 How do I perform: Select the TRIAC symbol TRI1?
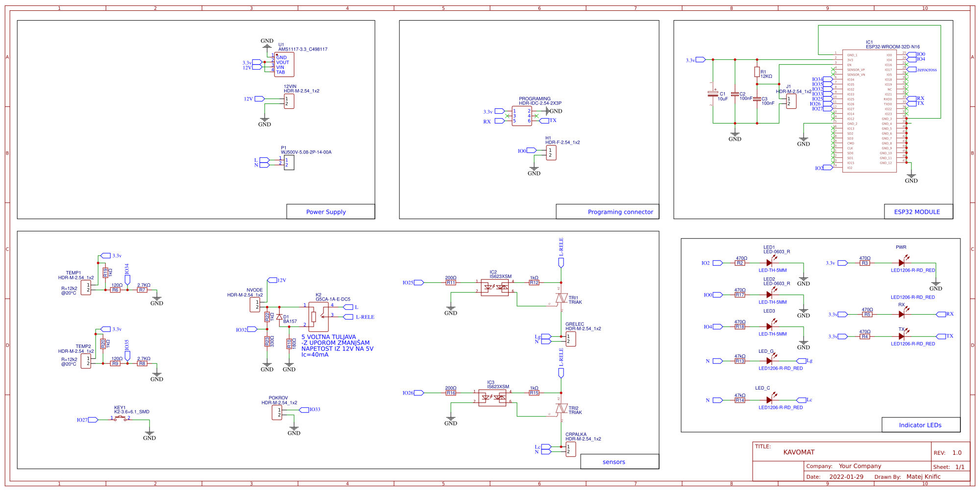click(561, 299)
